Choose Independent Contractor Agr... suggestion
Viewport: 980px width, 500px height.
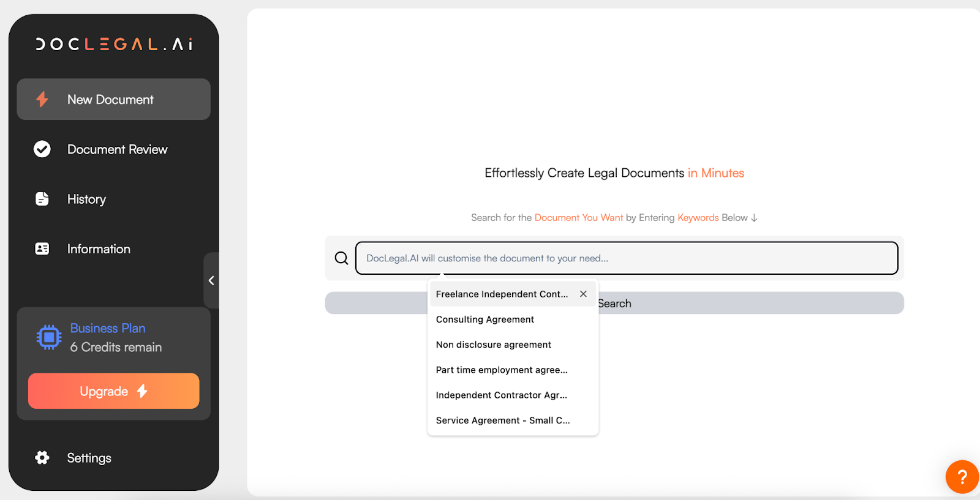(x=513, y=395)
